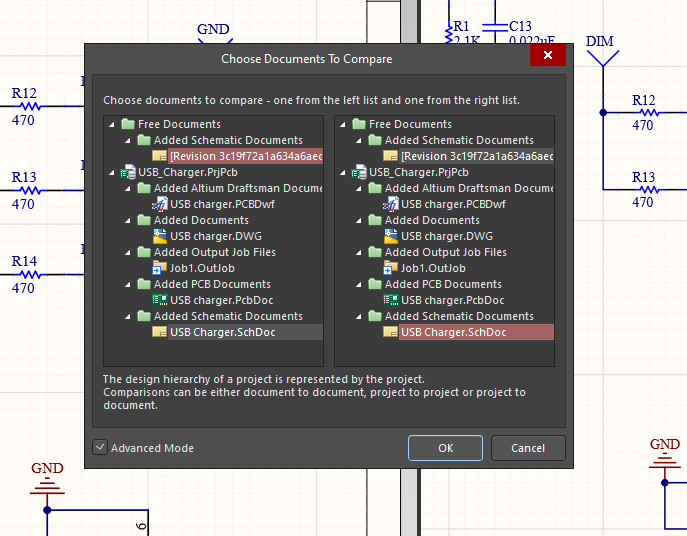Click Added Documents folder icon in left list
Image resolution: width=687 pixels, height=536 pixels.
[144, 220]
